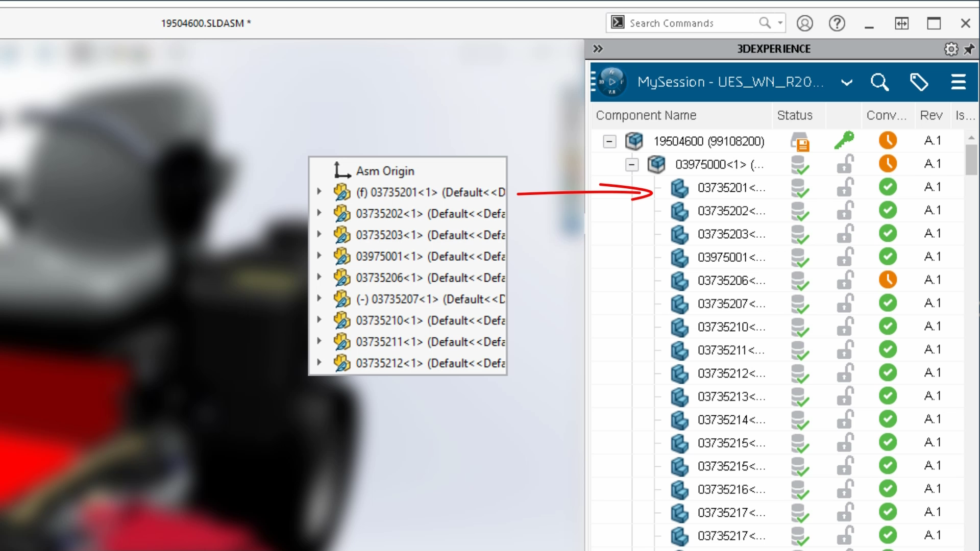
Task: Sort by the Component Name column header
Action: [x=646, y=115]
